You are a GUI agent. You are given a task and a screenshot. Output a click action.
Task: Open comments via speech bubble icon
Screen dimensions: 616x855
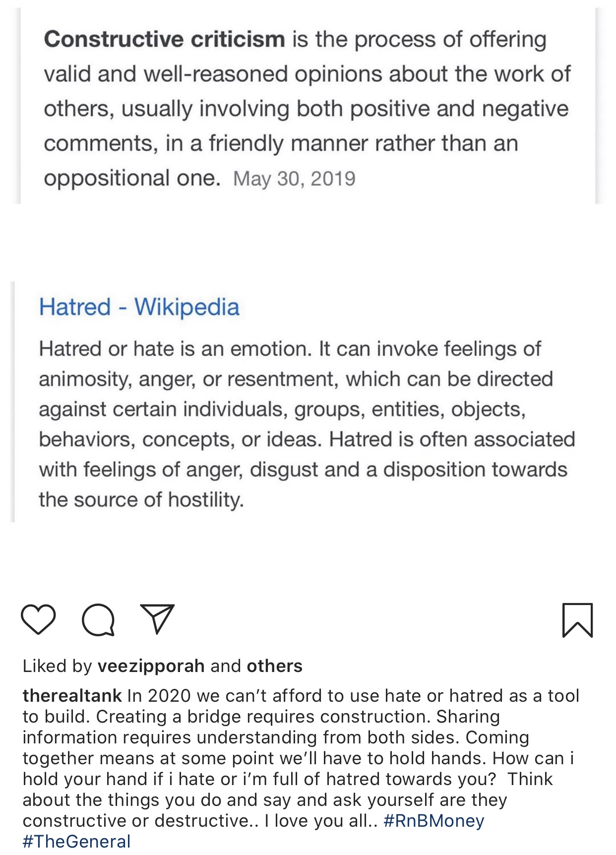tap(98, 619)
